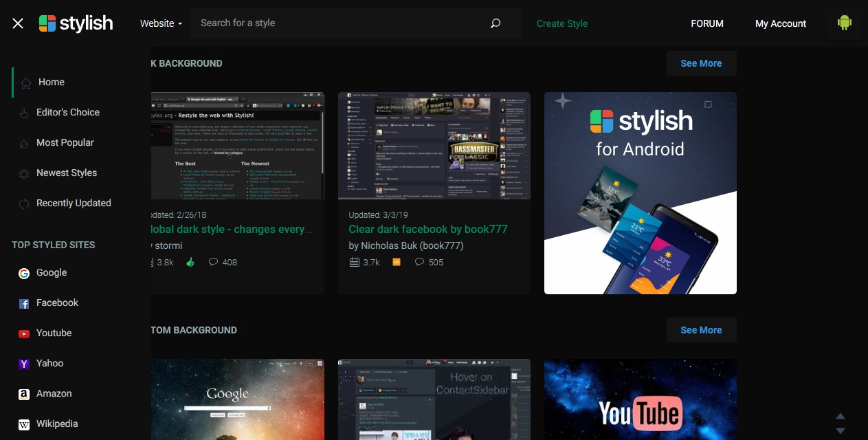868x440 pixels.
Task: Open Google styled site link
Action: (x=52, y=272)
